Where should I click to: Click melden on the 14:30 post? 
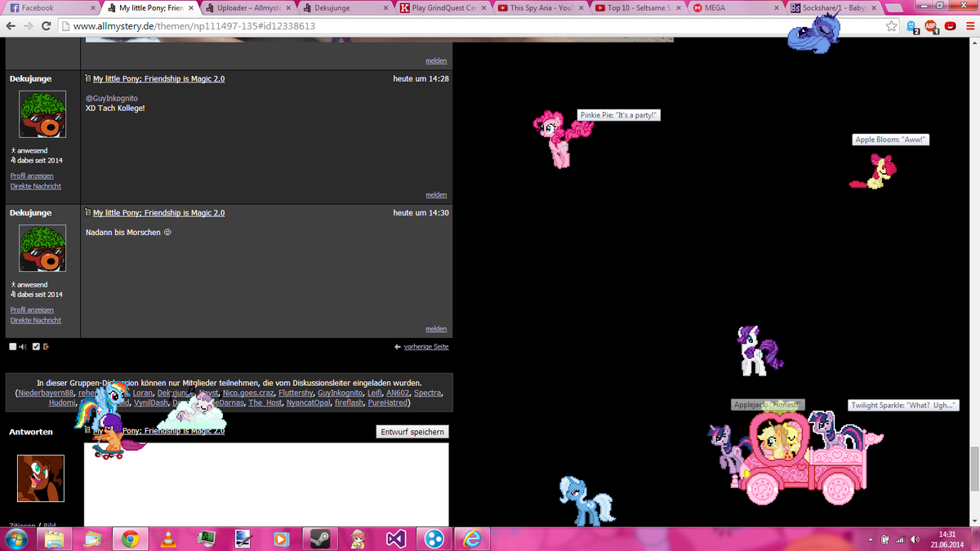click(436, 329)
